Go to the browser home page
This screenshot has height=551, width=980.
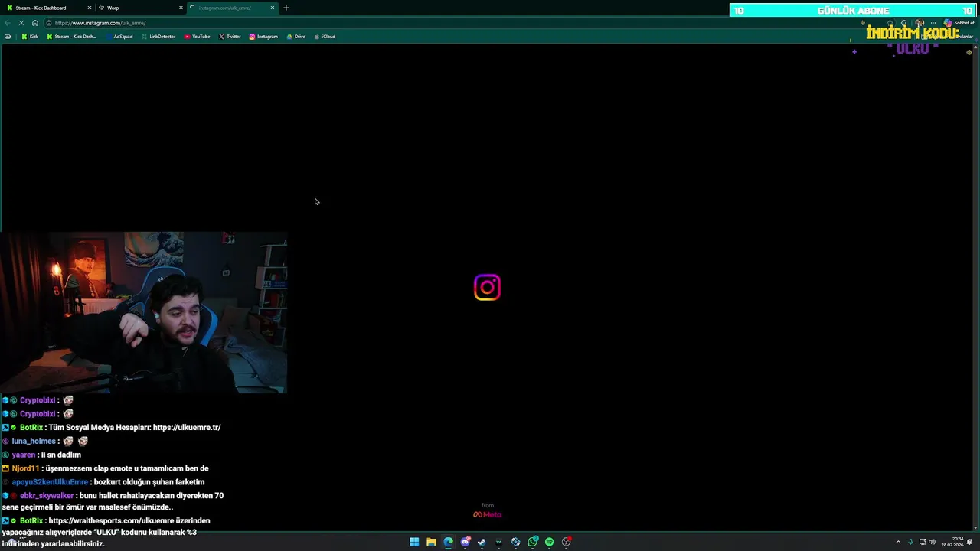[x=34, y=23]
